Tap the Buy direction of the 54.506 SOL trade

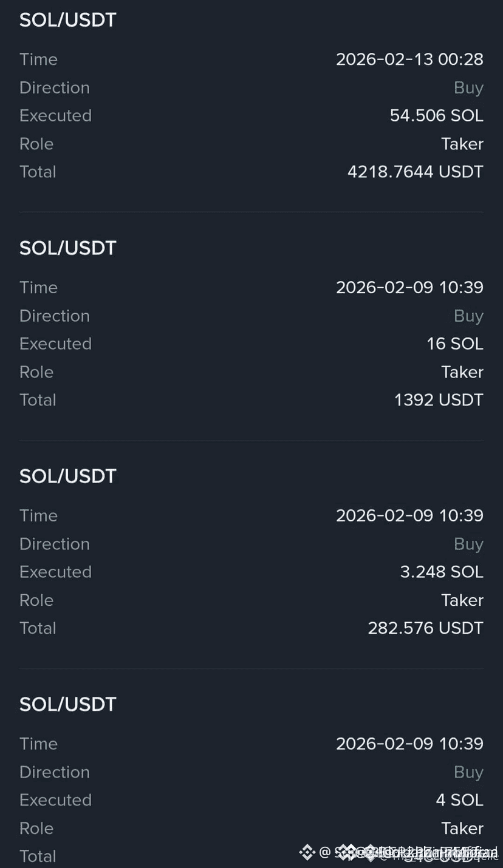pos(468,88)
